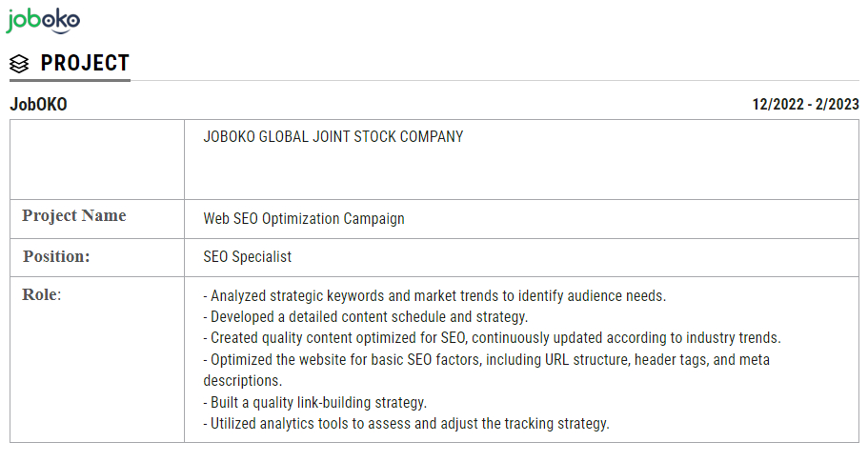Click the line about quality SEO content
The image size is (868, 462).
tap(492, 338)
